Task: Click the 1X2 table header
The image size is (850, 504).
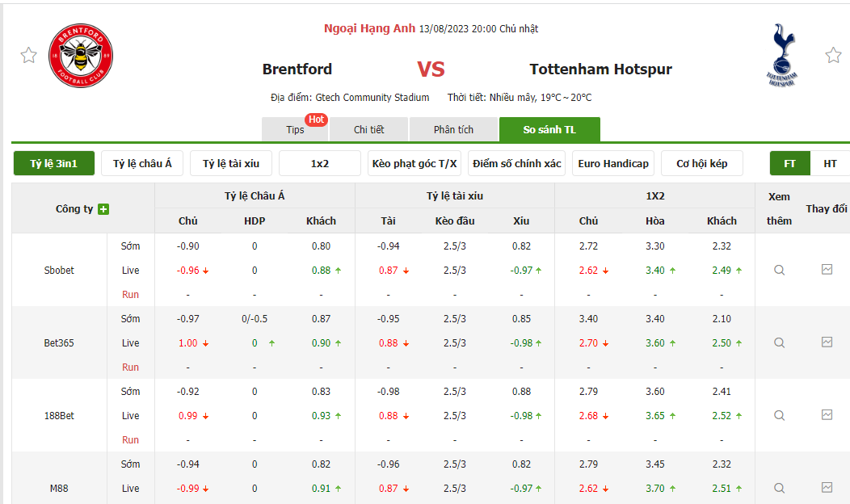Action: point(654,195)
